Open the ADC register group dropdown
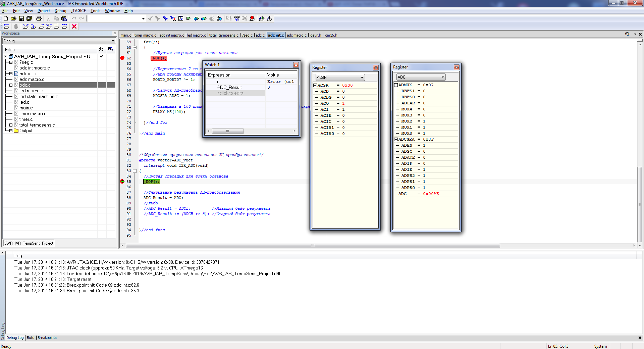Viewport: 644px width, 349px height. [443, 77]
